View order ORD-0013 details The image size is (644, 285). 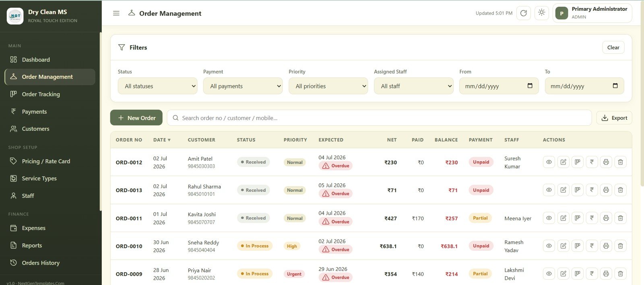pyautogui.click(x=549, y=190)
